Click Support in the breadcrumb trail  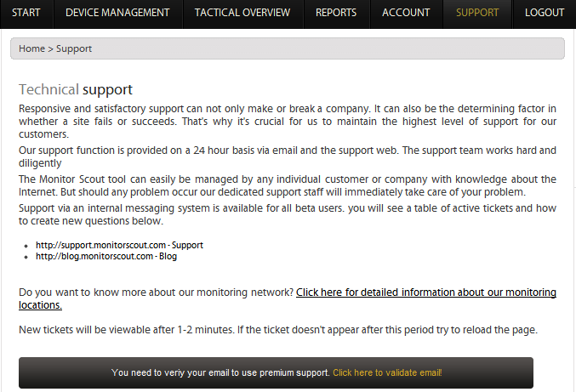pyautogui.click(x=74, y=49)
